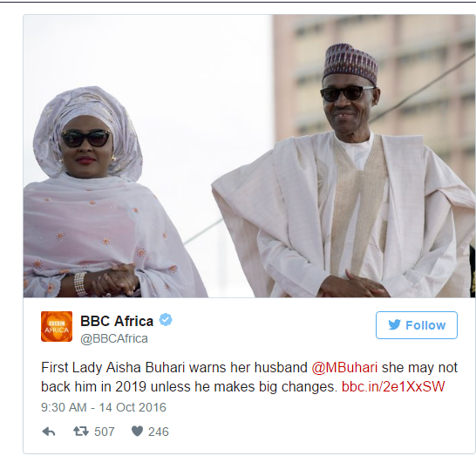Open the bbc.in/2e1XxSW link
This screenshot has width=476, height=456.
click(393, 387)
